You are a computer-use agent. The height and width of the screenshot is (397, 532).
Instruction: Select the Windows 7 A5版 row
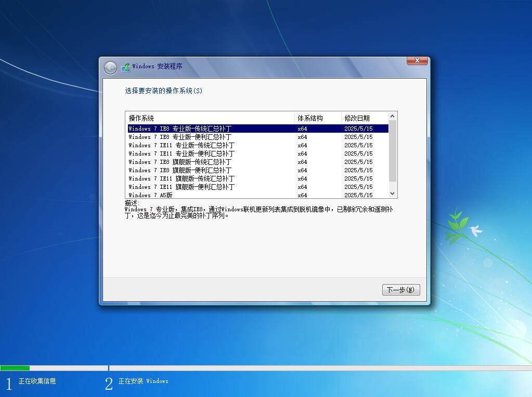(x=258, y=195)
